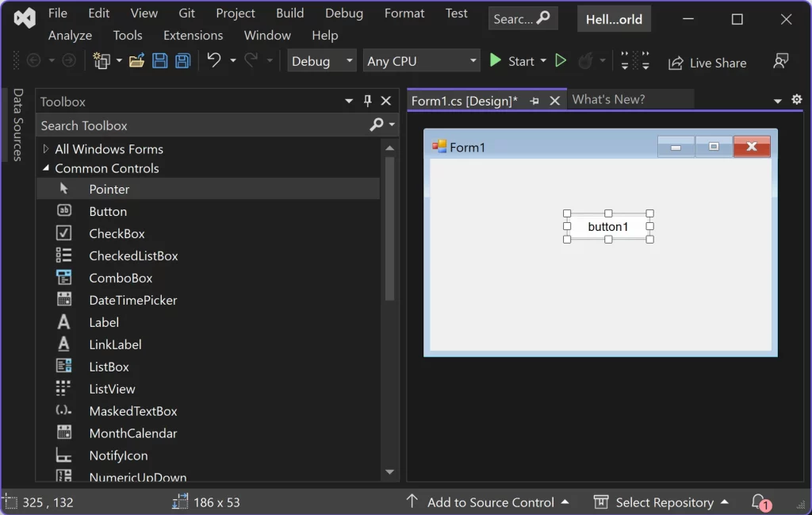Click the Undo arrow icon
This screenshot has width=812, height=515.
(214, 60)
